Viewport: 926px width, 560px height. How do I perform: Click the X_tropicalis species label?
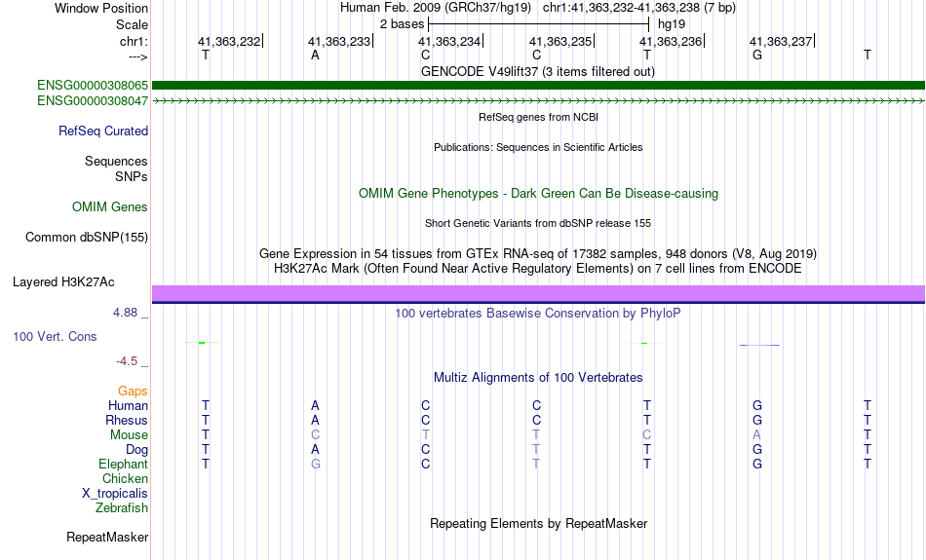(x=115, y=494)
